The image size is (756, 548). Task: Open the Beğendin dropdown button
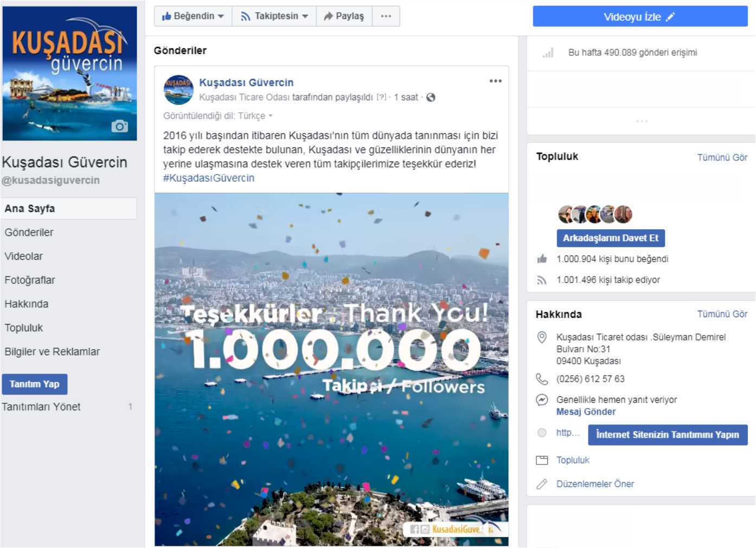pyautogui.click(x=193, y=16)
